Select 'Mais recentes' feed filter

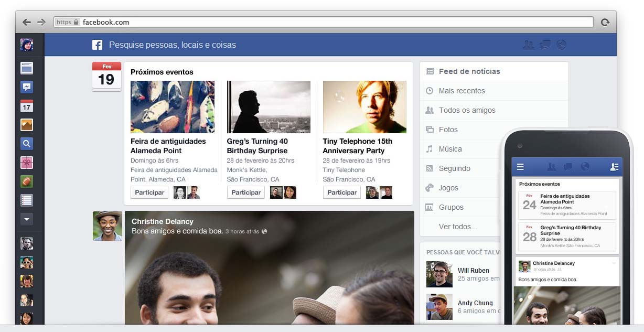click(x=461, y=91)
